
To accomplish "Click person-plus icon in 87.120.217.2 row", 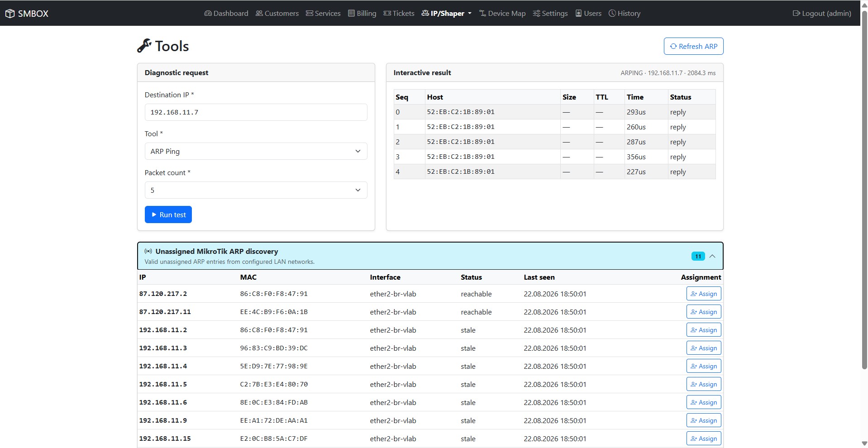I will [694, 294].
